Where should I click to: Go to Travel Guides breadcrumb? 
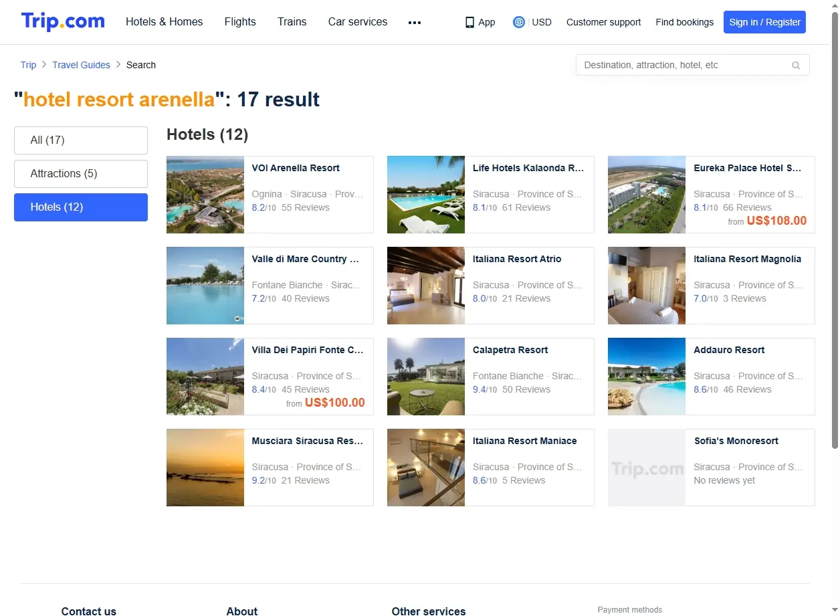[82, 65]
